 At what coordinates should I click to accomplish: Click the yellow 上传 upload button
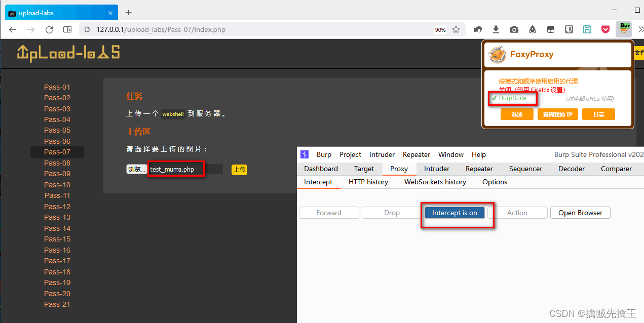[239, 170]
